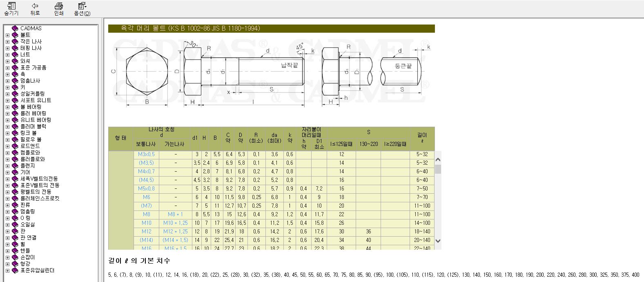Click the book icon beside 핸들
The image size is (644, 282).
pos(15,251)
